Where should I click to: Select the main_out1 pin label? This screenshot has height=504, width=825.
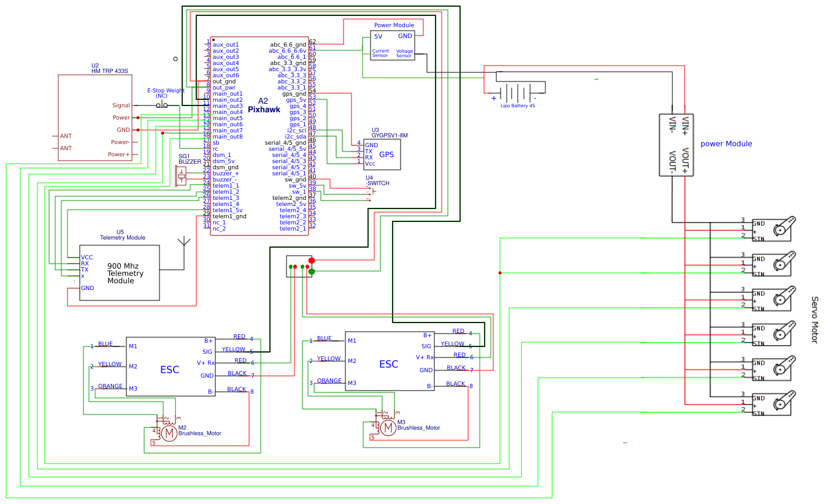point(228,94)
